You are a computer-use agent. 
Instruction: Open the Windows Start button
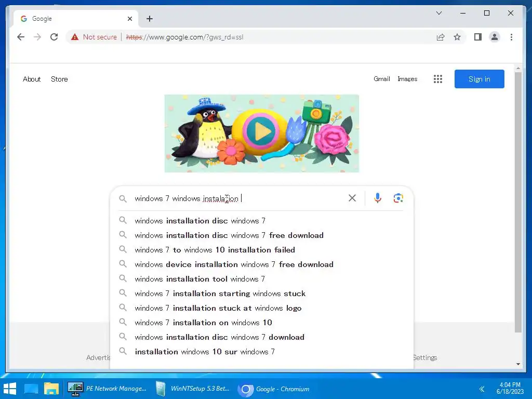[10, 389]
